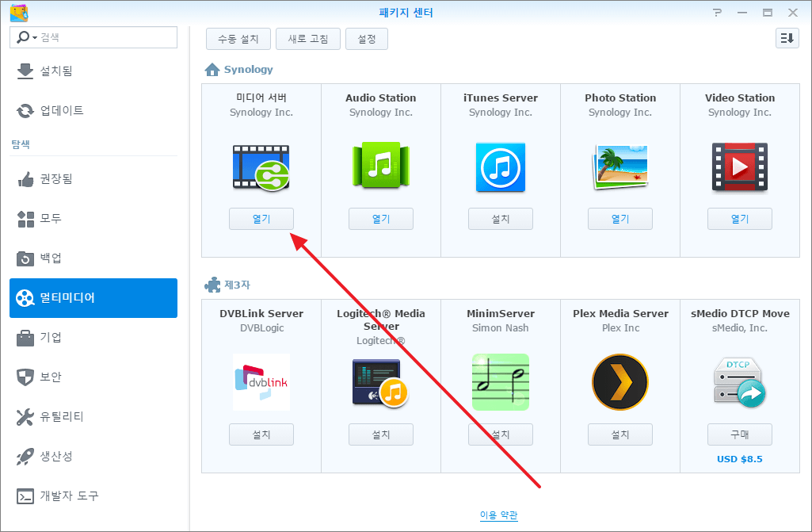Viewport: 812px width, 532px height.
Task: Click the 구매 (Buy) button for sMedio DTCP Move
Action: coord(739,434)
